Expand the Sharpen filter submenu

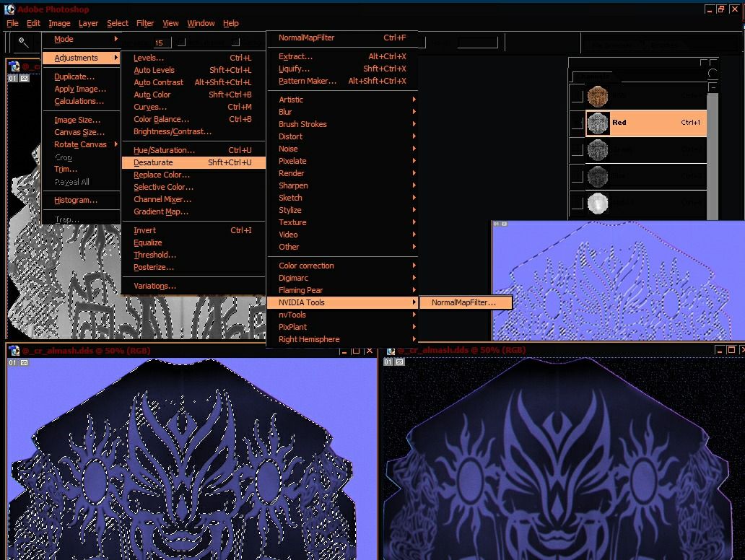[x=342, y=185]
